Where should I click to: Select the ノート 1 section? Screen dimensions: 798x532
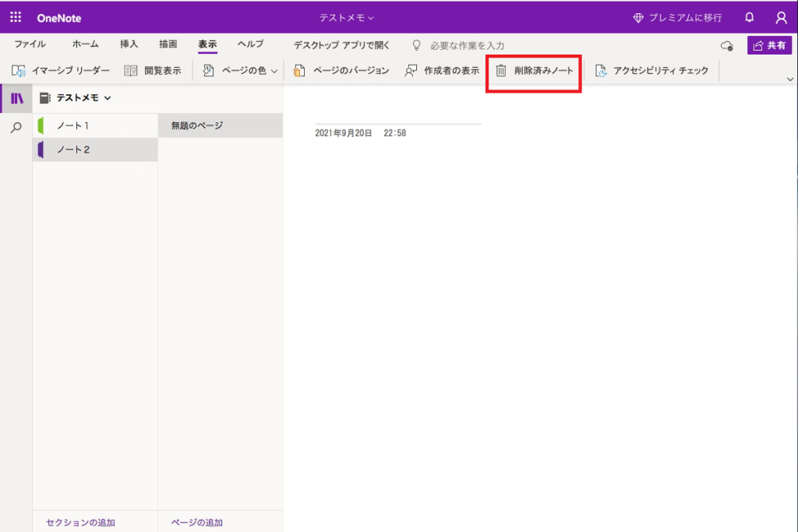click(95, 125)
